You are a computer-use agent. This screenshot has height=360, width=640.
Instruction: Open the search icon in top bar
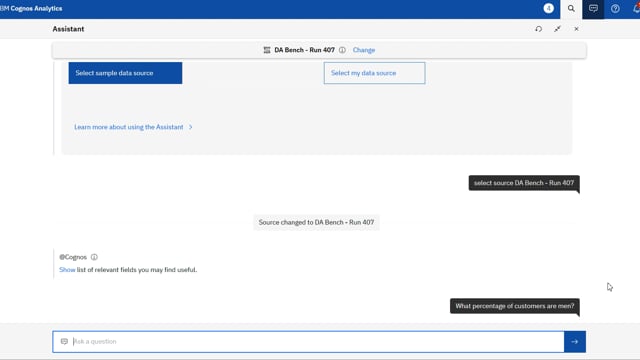point(571,9)
